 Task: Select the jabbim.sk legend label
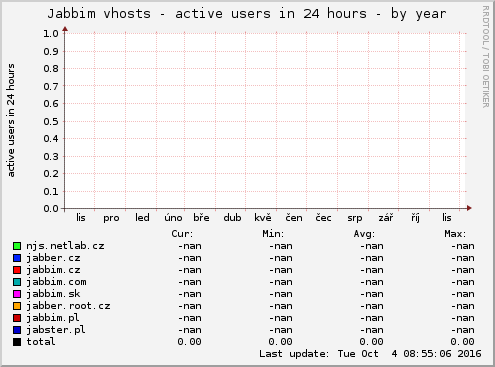pyautogui.click(x=53, y=294)
